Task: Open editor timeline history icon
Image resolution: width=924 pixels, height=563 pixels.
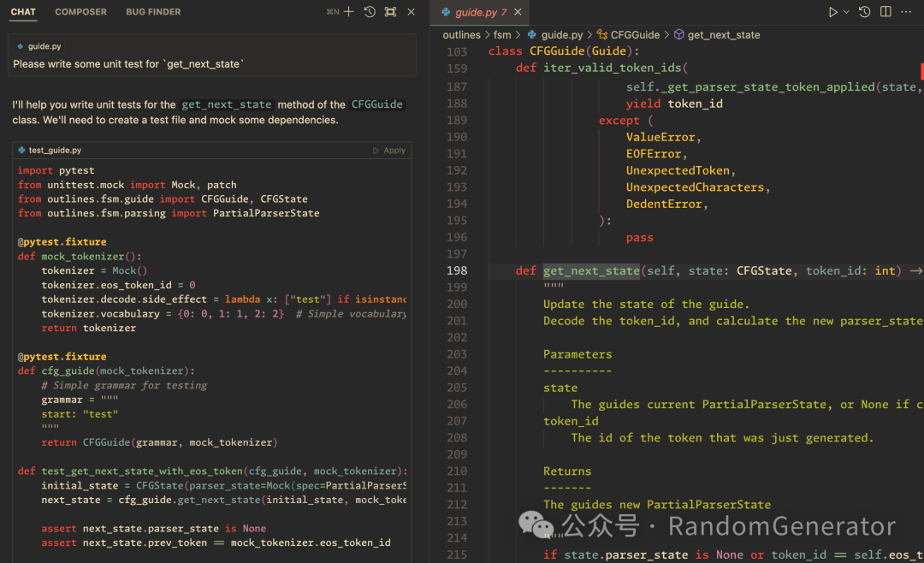Action: [864, 12]
